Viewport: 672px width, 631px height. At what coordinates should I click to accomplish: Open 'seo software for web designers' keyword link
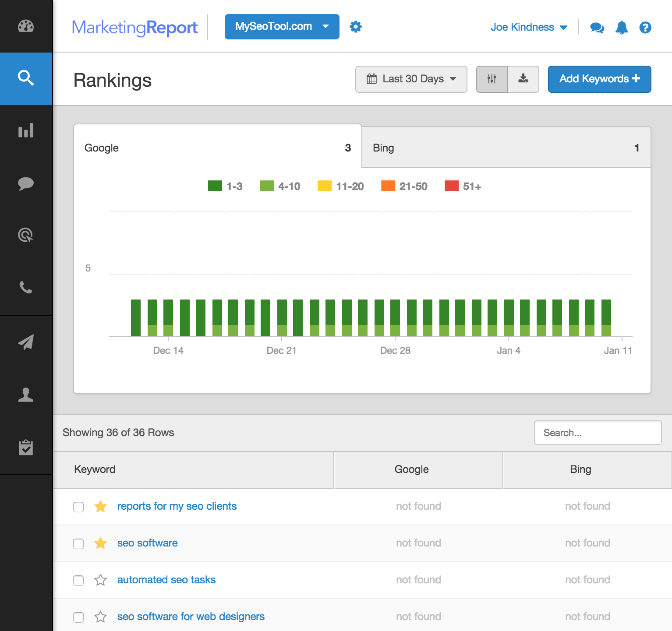191,617
